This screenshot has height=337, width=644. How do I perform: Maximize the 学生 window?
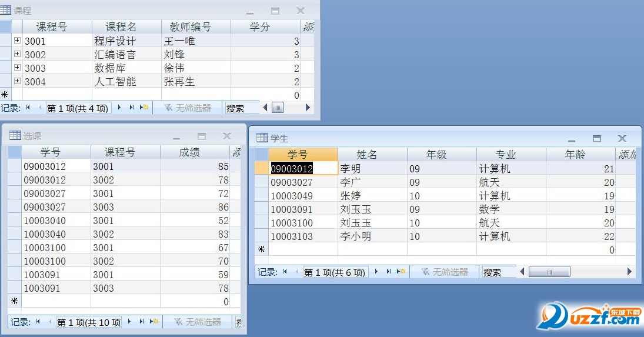(x=597, y=138)
